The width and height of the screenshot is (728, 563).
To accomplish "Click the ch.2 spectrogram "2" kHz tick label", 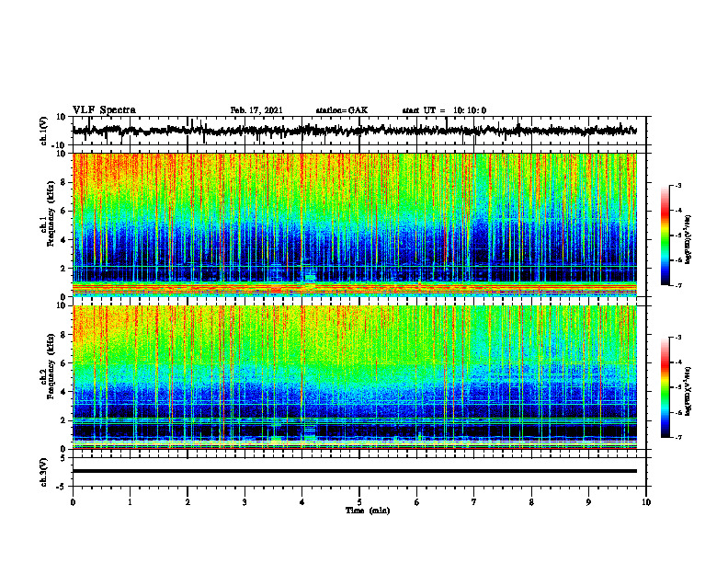I will click(x=64, y=420).
